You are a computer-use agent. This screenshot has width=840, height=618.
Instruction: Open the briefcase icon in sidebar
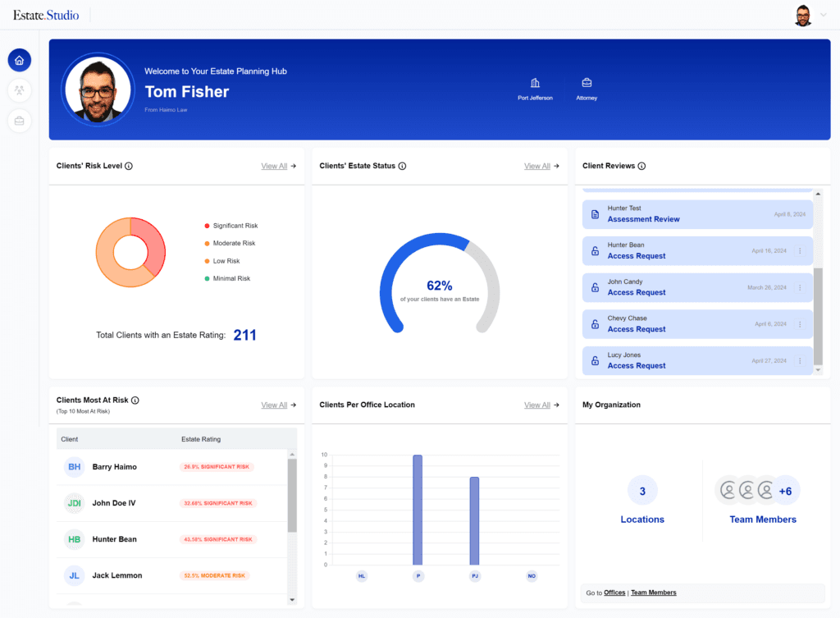(x=20, y=121)
